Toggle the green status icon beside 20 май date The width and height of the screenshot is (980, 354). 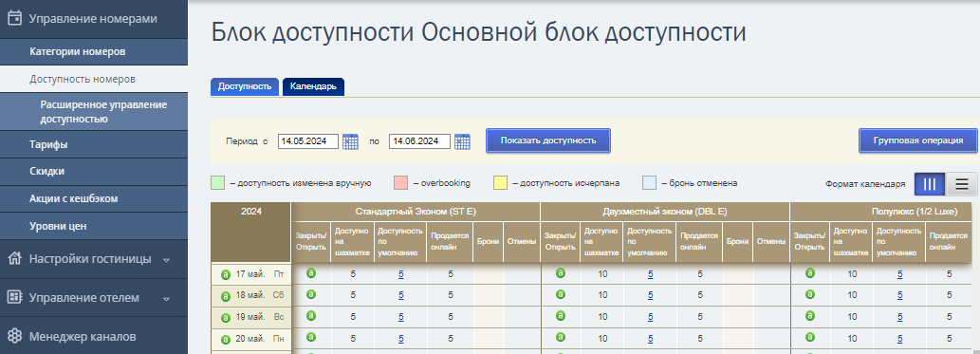[x=226, y=339]
